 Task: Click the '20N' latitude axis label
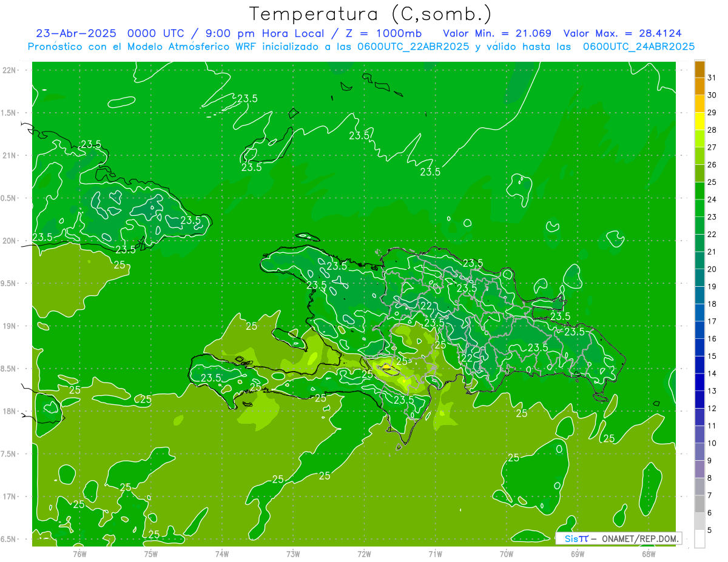[x=9, y=241]
